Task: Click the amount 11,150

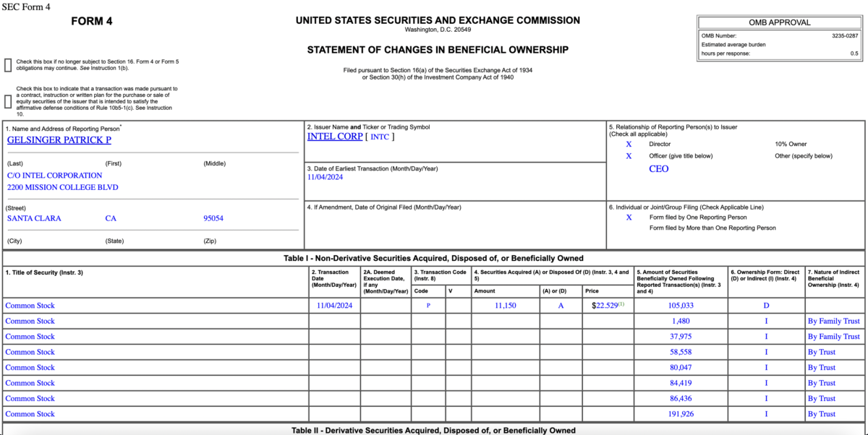Action: (x=506, y=306)
